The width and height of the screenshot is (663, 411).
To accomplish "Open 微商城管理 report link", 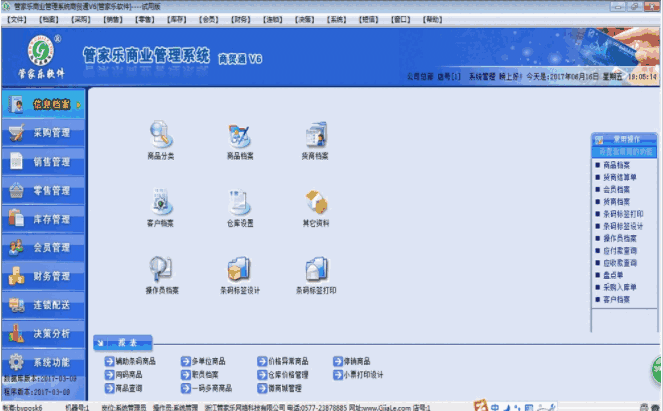I will (279, 388).
